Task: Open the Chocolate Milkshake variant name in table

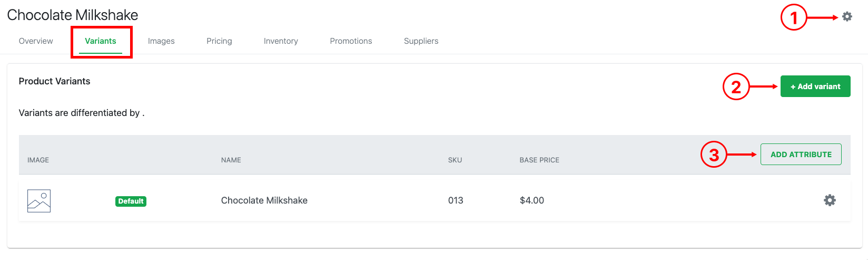Action: (264, 200)
